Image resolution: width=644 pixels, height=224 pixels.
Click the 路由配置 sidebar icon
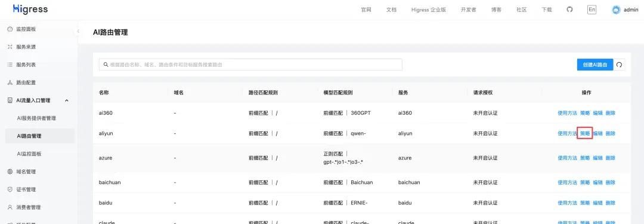pos(10,83)
